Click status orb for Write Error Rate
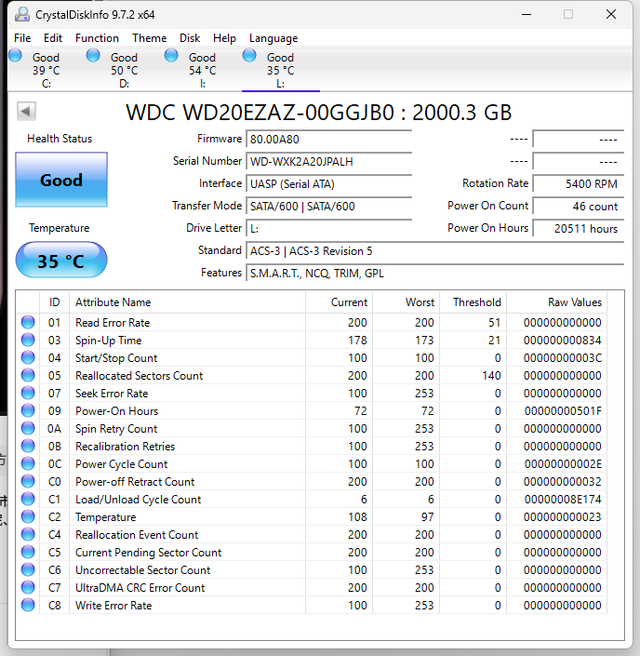The width and height of the screenshot is (640, 656). [x=28, y=605]
